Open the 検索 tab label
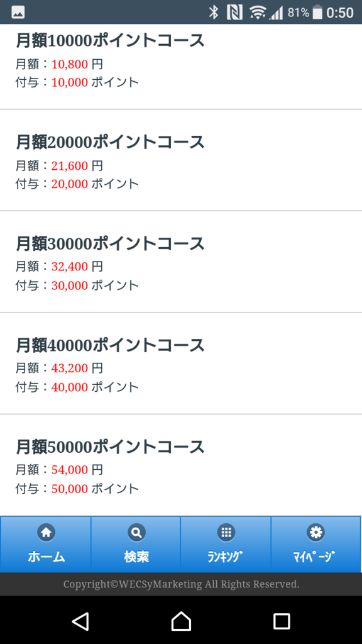The image size is (362, 644). click(136, 557)
